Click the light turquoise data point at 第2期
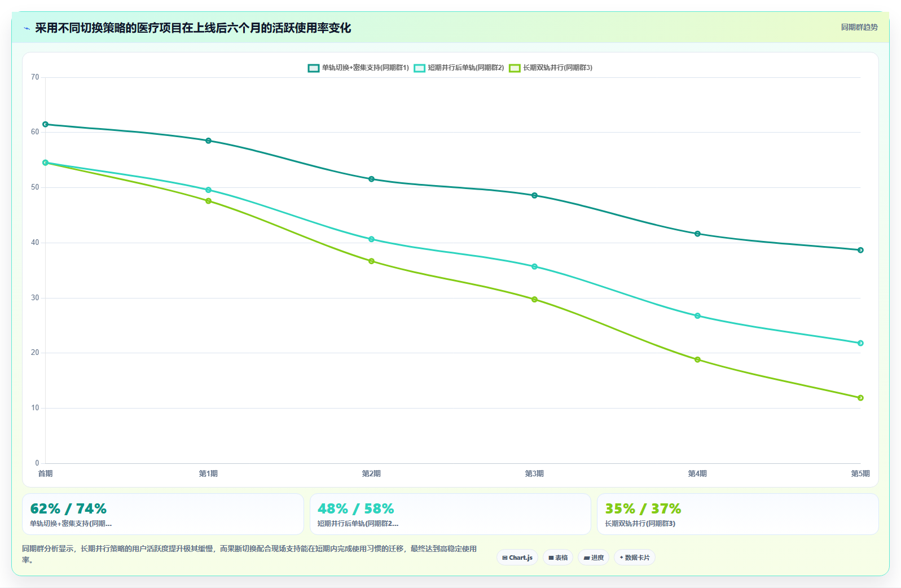The height and width of the screenshot is (588, 901). (371, 239)
